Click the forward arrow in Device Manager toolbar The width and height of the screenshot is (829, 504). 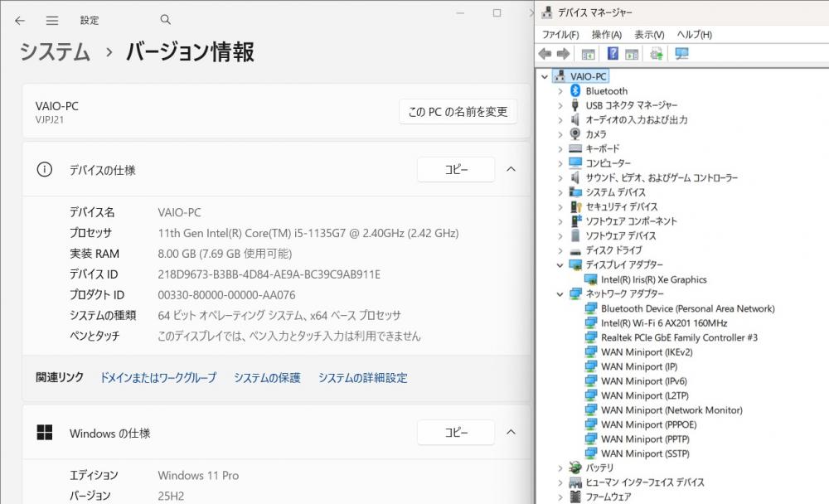click(563, 53)
